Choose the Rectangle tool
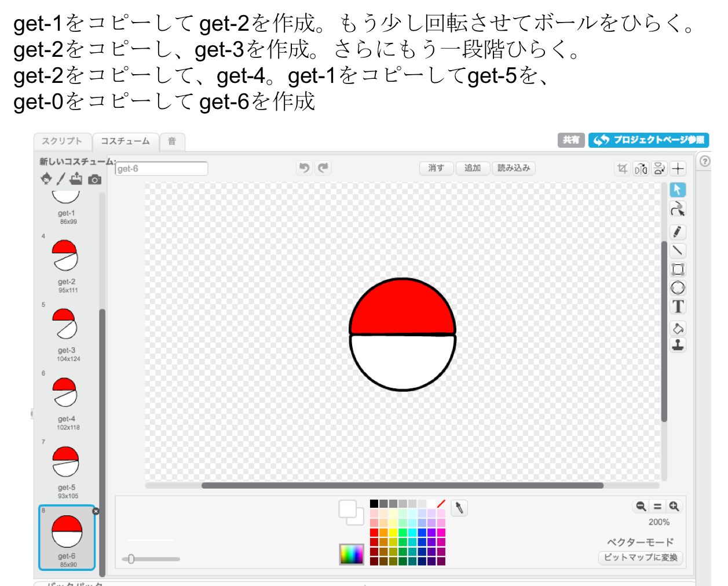The height and width of the screenshot is (586, 728). [x=678, y=269]
